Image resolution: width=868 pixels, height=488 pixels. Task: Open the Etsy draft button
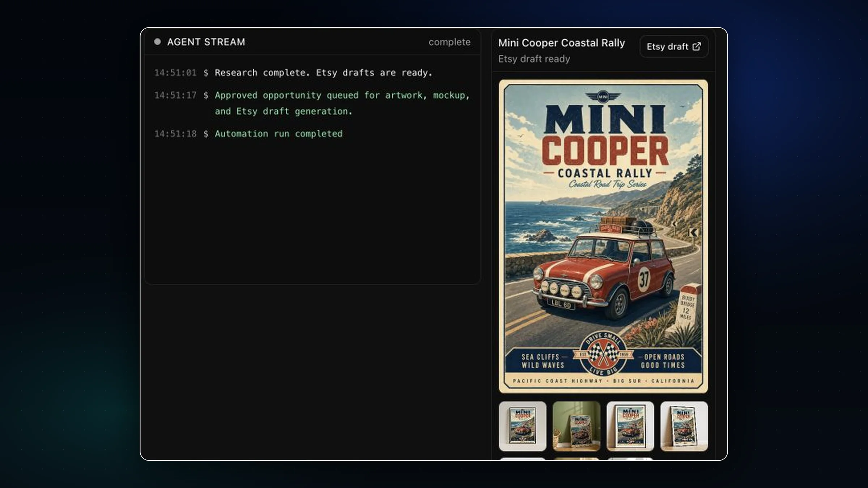coord(674,46)
